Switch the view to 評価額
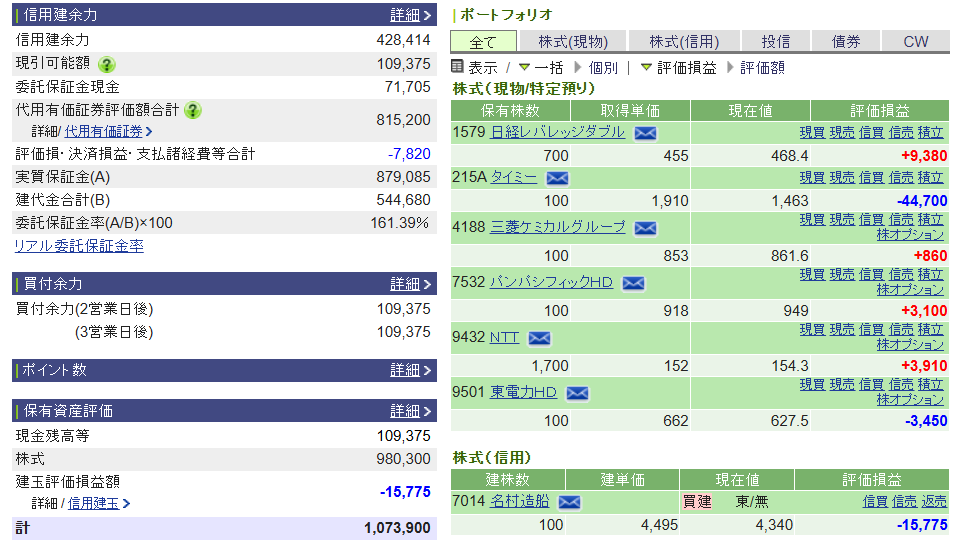 coord(762,67)
